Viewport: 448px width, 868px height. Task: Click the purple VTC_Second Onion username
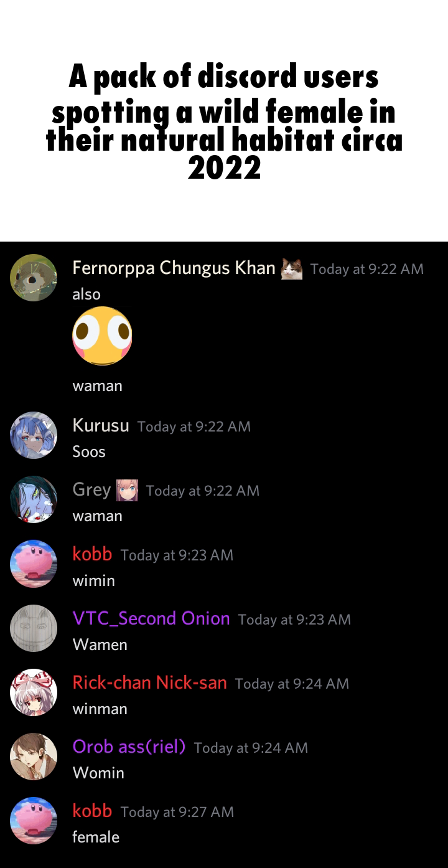tap(151, 618)
